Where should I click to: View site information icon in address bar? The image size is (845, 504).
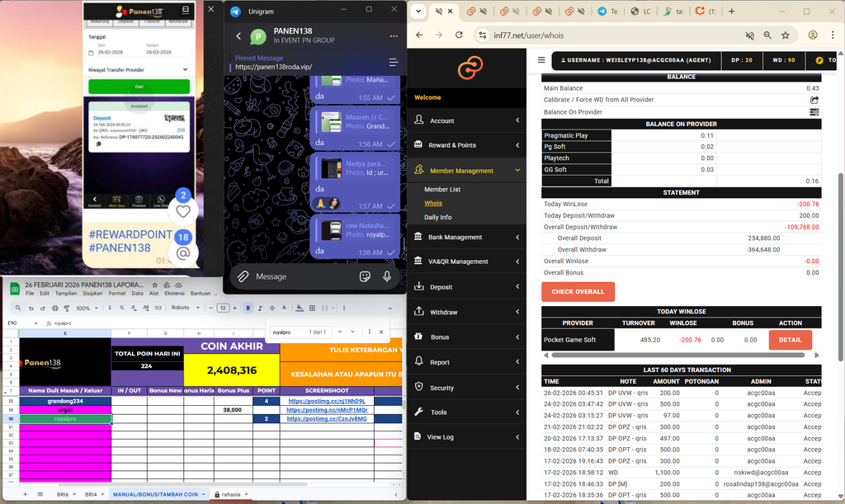point(482,35)
